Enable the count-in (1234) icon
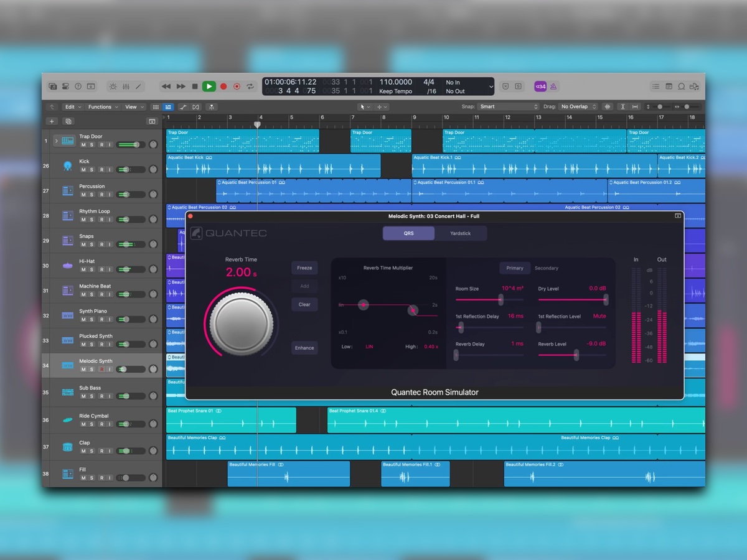The height and width of the screenshot is (560, 747). click(x=540, y=86)
